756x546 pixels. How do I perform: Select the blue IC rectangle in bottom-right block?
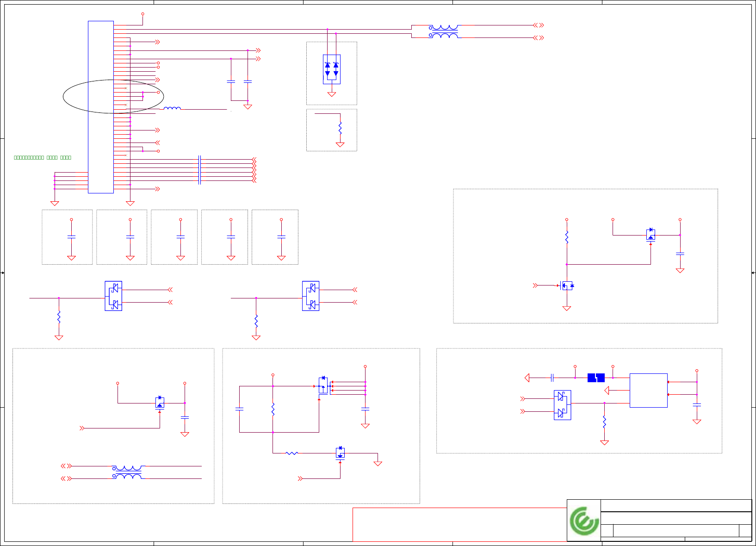tap(649, 391)
